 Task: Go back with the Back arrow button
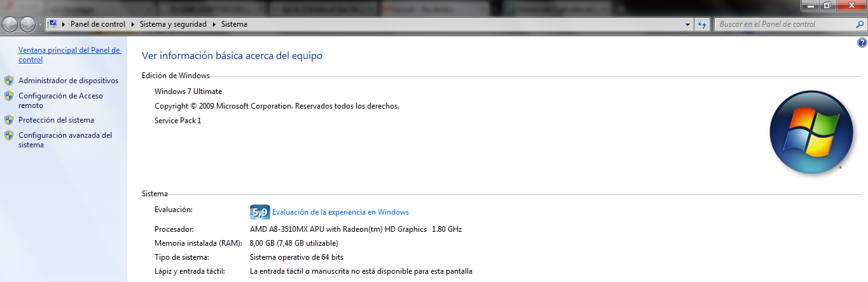[x=10, y=24]
